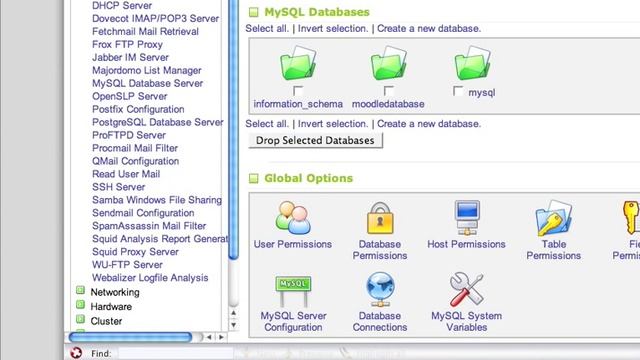The image size is (640, 360).
Task: Open Host Permissions text link
Action: click(x=467, y=244)
